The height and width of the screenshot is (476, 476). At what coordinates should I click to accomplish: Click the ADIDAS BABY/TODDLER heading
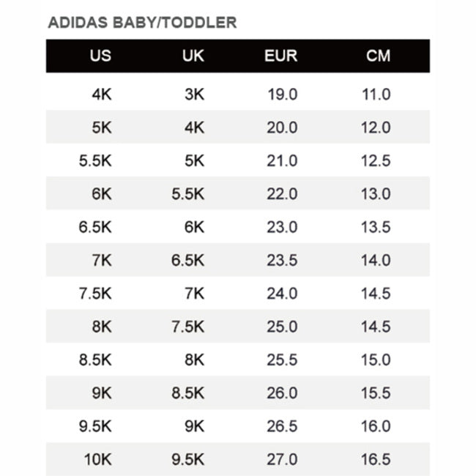tap(143, 23)
